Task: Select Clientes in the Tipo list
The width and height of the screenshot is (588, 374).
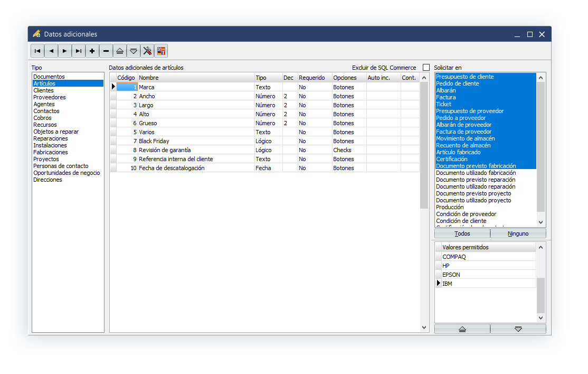Action: pos(43,90)
